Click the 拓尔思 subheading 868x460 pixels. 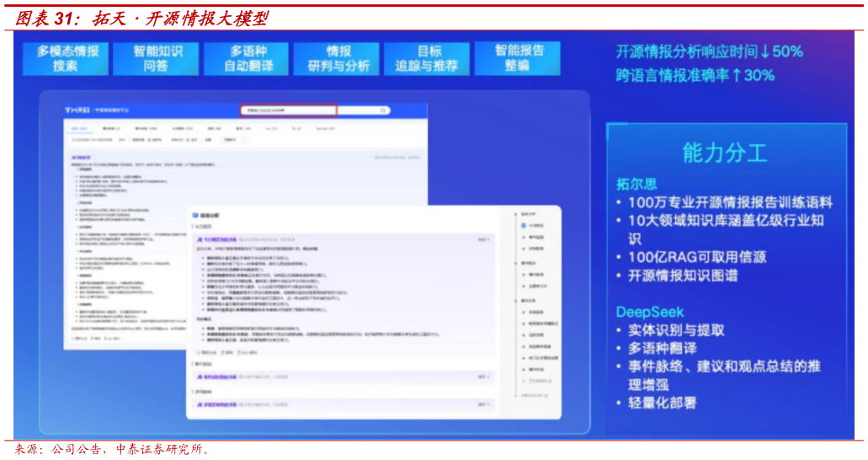(636, 184)
